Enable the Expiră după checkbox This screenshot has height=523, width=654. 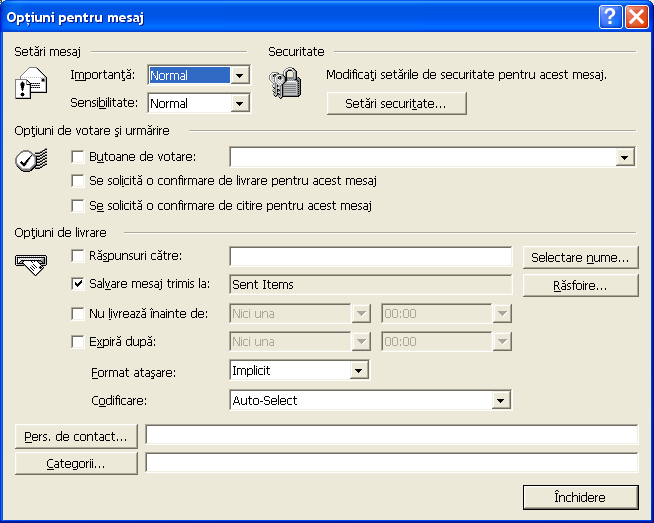(x=79, y=341)
